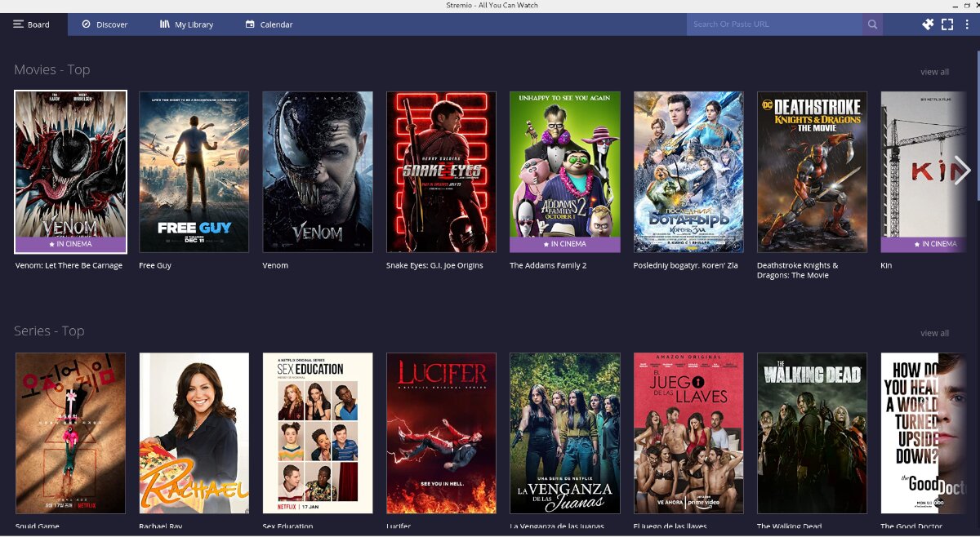Click 'Deathstroke Knights & Dragons: The Movie' title
The height and width of the screenshot is (537, 980).
(x=798, y=270)
